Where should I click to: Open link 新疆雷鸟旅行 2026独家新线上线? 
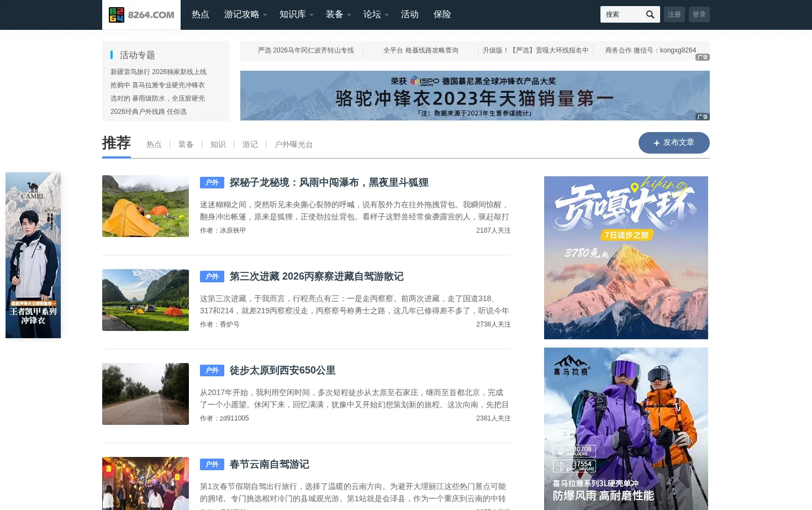pos(159,72)
